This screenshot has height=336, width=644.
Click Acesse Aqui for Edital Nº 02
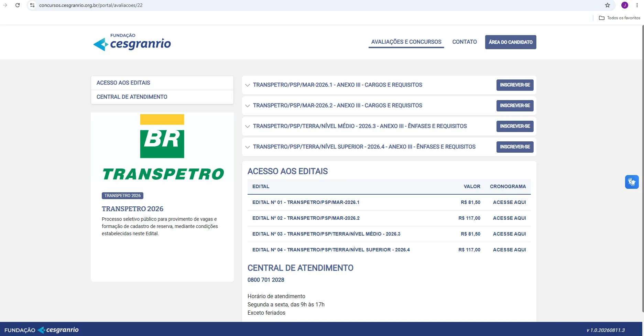click(510, 218)
